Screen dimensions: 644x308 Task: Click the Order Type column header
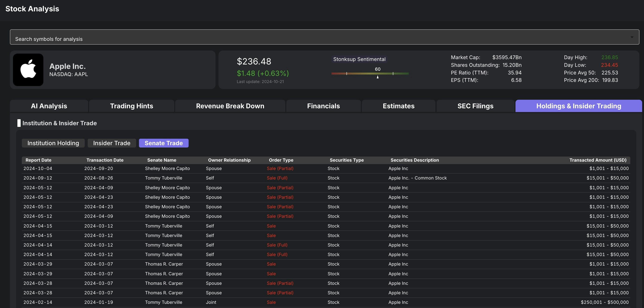281,160
